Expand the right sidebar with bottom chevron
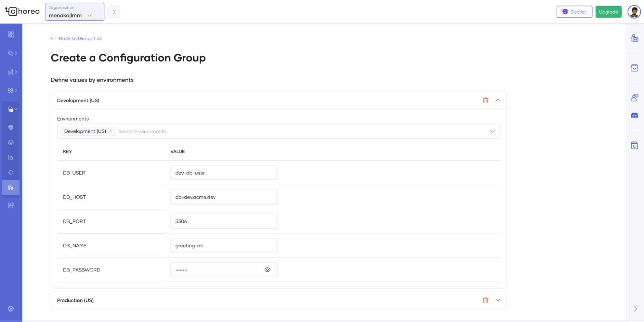Screen dimensions: 644x322 [x=635, y=308]
